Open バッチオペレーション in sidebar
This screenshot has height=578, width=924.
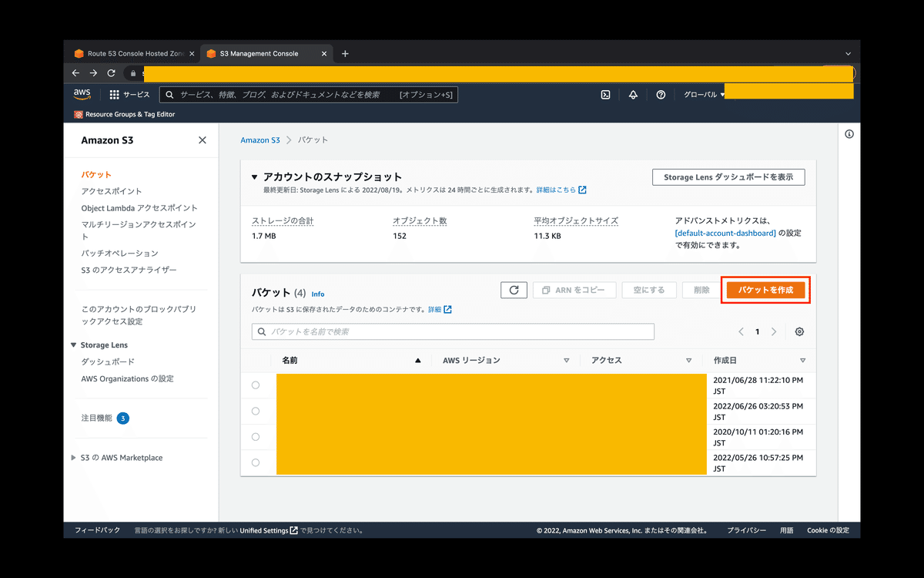click(119, 253)
